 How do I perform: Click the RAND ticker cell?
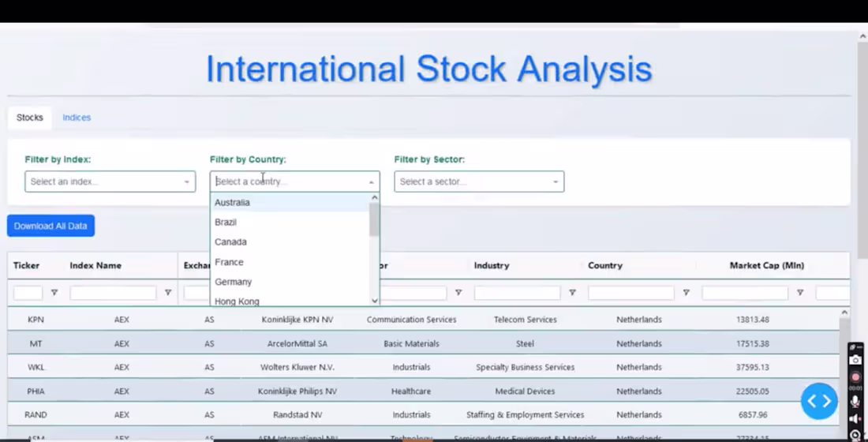[x=36, y=415]
